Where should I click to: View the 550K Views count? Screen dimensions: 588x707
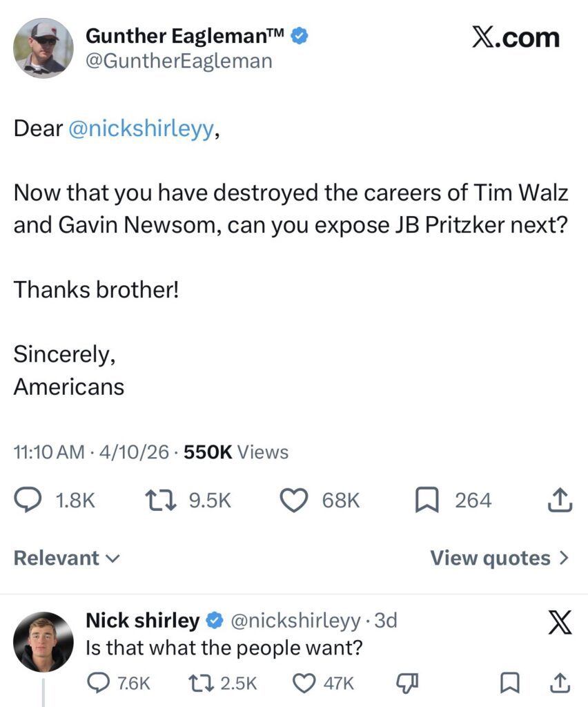point(237,452)
